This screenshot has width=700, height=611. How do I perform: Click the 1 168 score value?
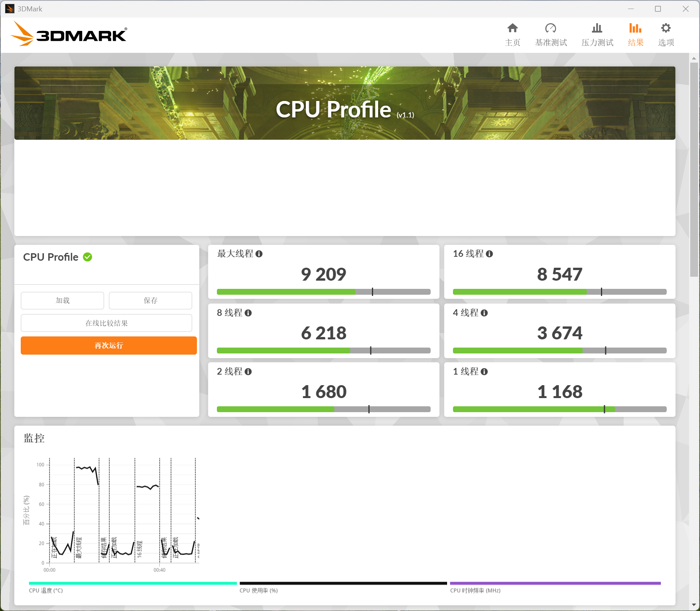coord(560,392)
